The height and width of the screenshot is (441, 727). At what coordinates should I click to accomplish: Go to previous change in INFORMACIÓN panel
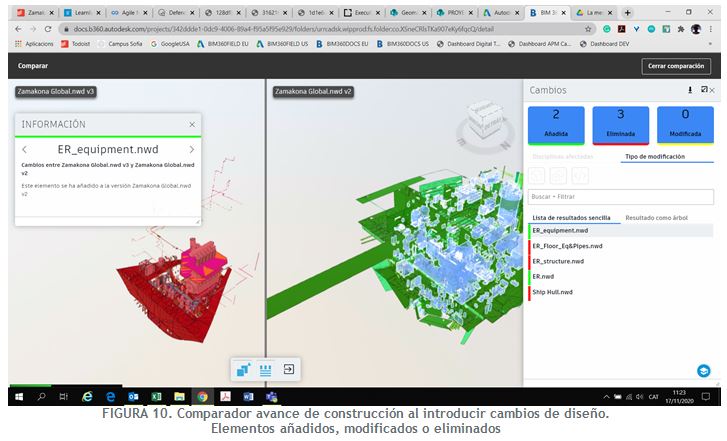24,149
